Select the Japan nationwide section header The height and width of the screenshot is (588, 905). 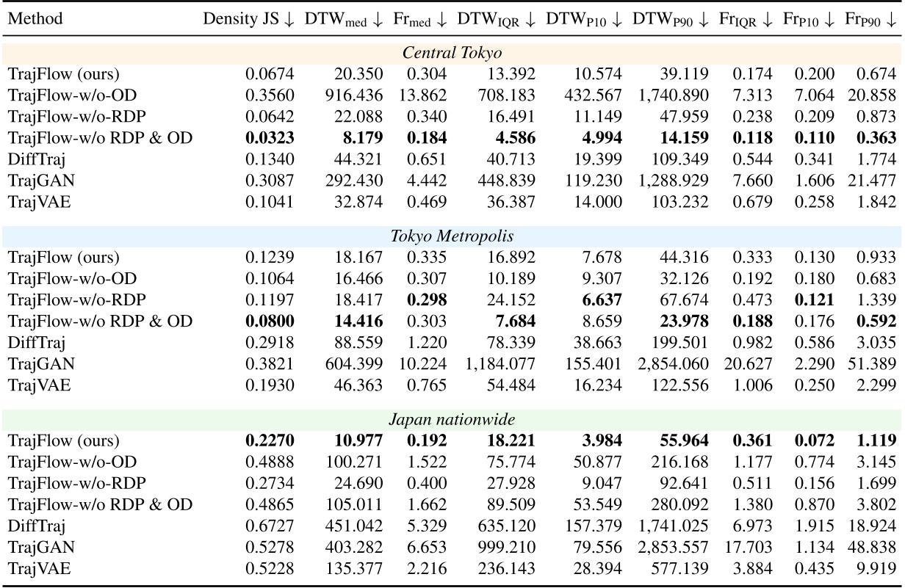[451, 420]
